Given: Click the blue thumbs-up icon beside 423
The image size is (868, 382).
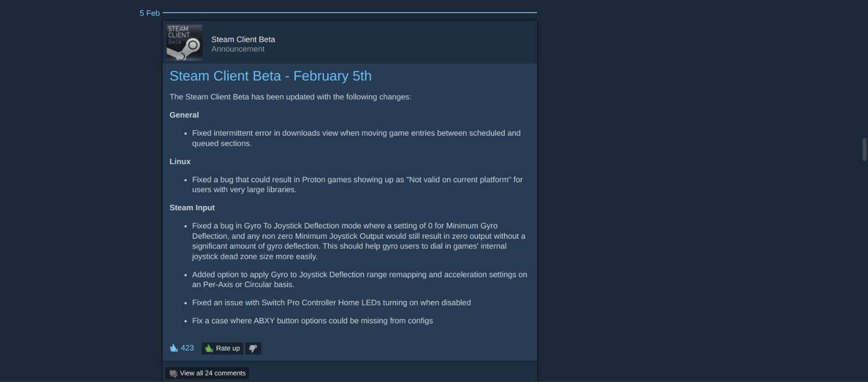Looking at the screenshot, I should tap(174, 348).
